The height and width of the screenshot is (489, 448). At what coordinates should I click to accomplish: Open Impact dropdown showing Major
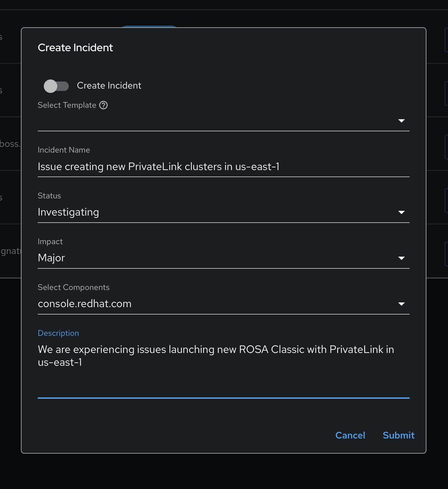coord(216,258)
